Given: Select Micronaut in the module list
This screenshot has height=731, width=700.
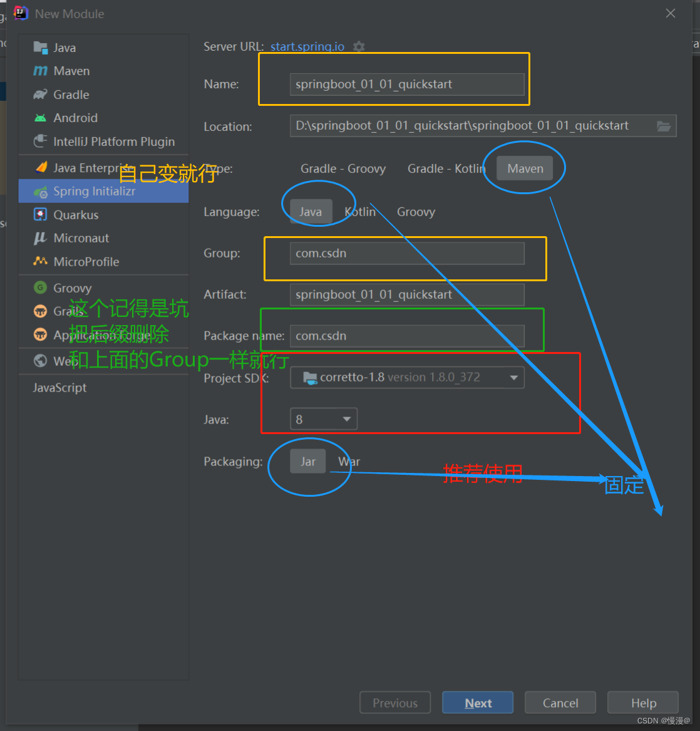Looking at the screenshot, I should click(103, 238).
